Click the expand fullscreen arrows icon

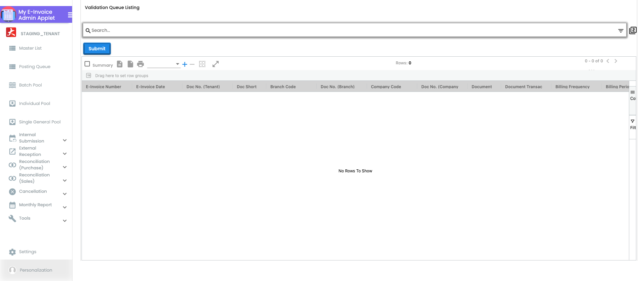tap(216, 64)
